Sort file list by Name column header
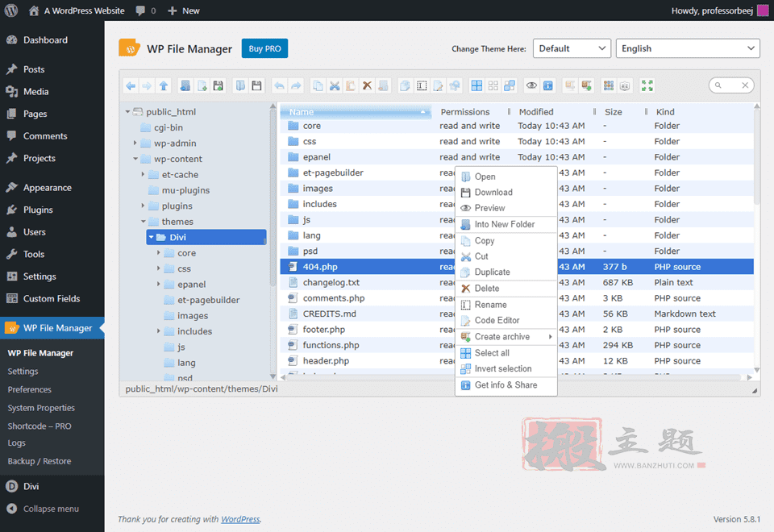The width and height of the screenshot is (774, 532). coord(355,112)
